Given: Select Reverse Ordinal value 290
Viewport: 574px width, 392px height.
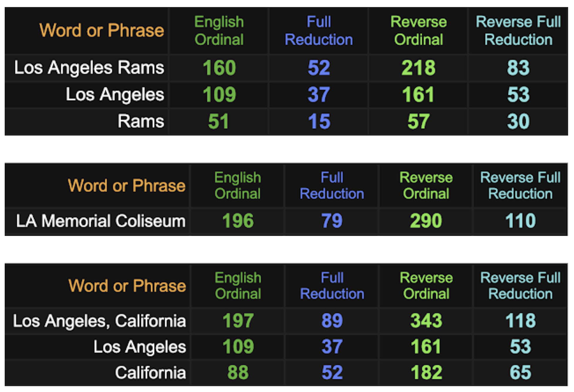Looking at the screenshot, I should pyautogui.click(x=426, y=221).
